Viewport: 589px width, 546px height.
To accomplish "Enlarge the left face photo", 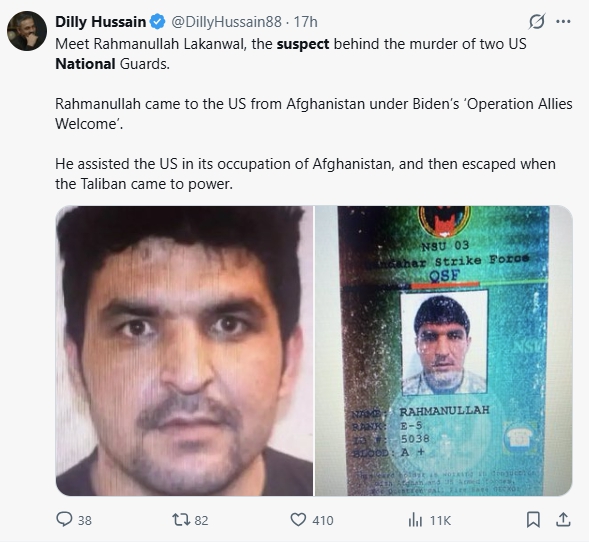I will 184,351.
